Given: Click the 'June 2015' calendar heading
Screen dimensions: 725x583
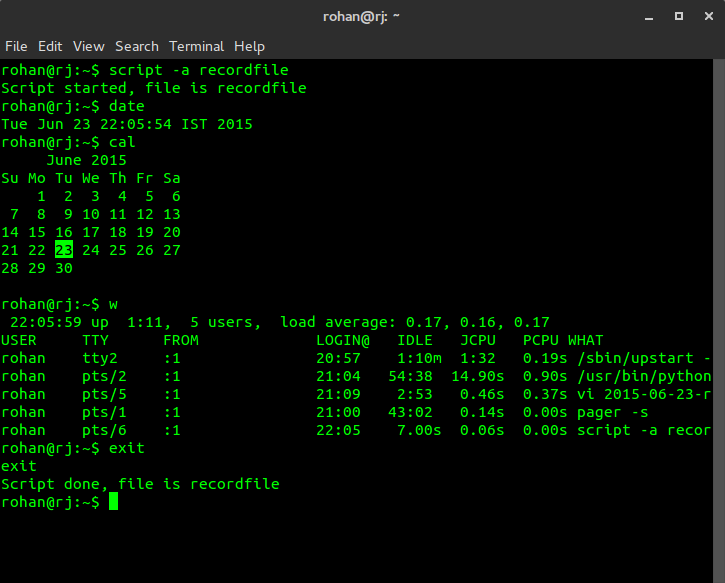Looking at the screenshot, I should [x=86, y=160].
